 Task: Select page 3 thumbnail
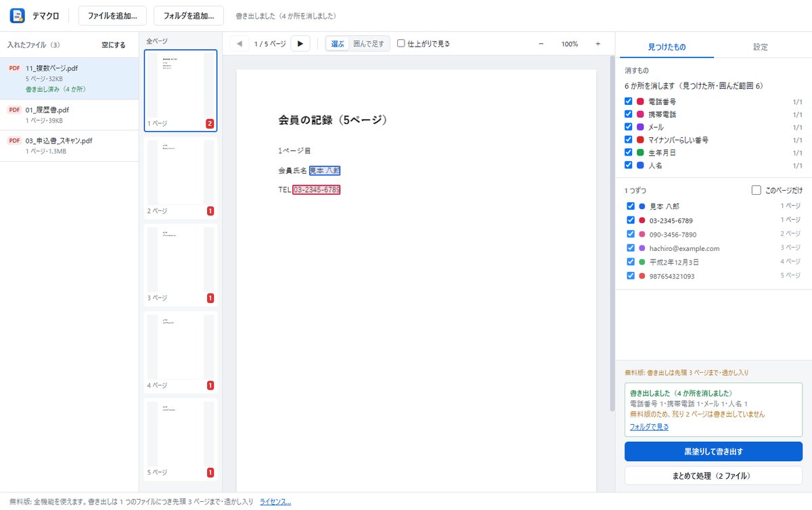click(181, 264)
